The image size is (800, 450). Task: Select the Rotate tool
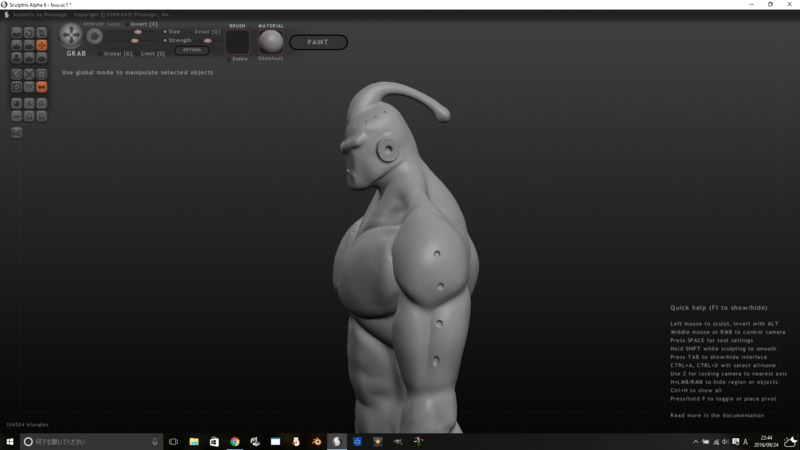click(x=29, y=33)
